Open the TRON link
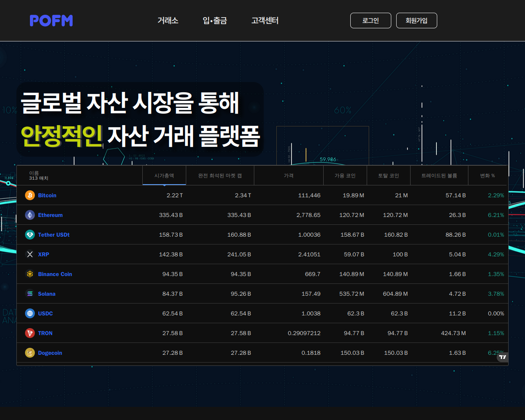The width and height of the screenshot is (525, 420). pyautogui.click(x=45, y=333)
